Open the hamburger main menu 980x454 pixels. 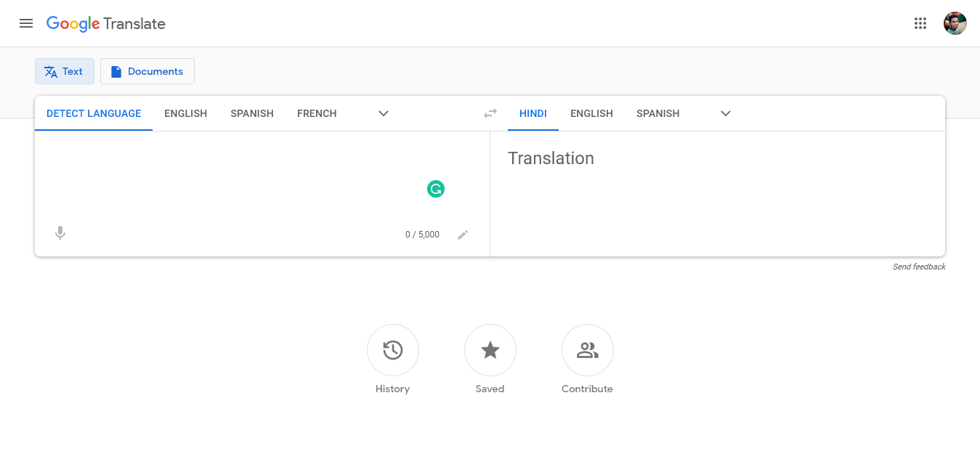(26, 23)
